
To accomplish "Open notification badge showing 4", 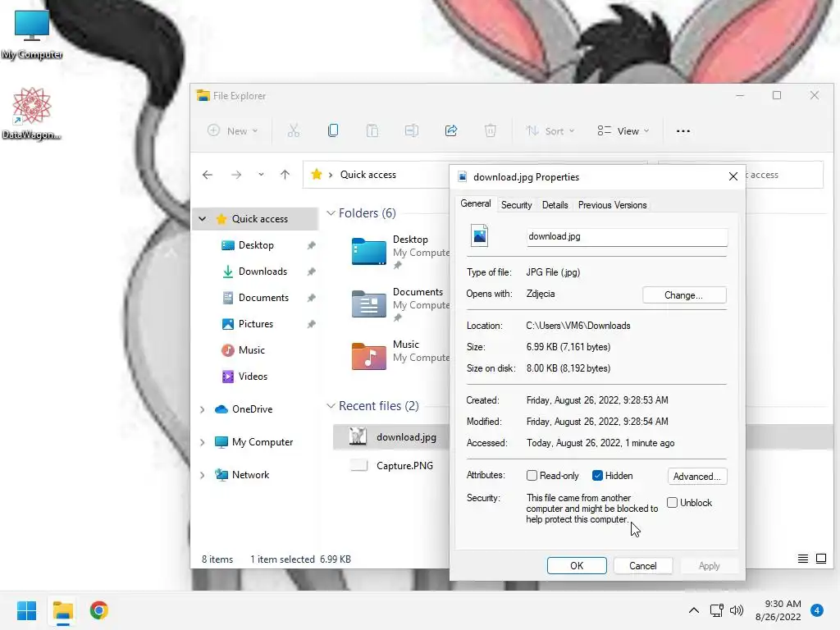I will point(816,610).
